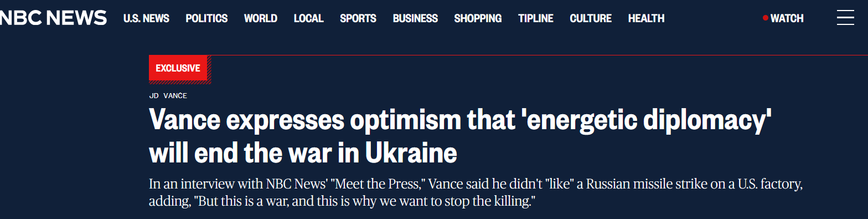
Task: Open the hamburger menu icon
Action: click(845, 18)
